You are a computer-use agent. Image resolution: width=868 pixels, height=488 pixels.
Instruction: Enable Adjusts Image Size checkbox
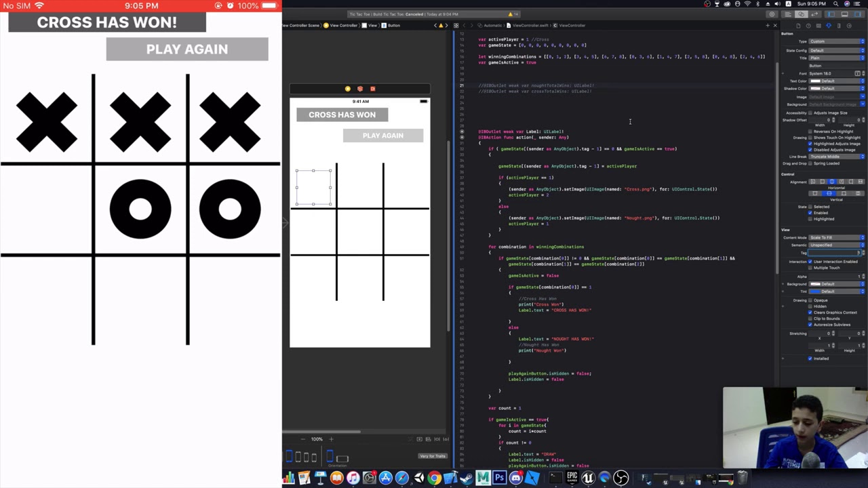[x=810, y=113]
